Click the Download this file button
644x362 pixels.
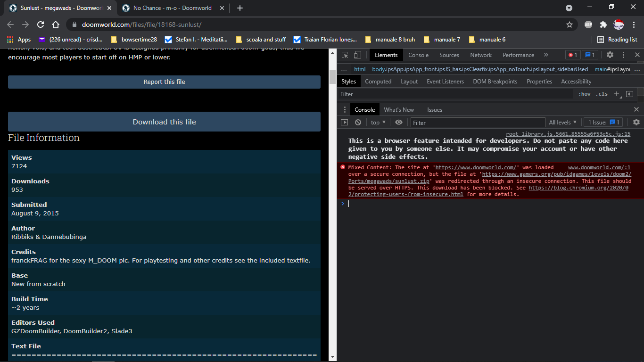tap(164, 122)
